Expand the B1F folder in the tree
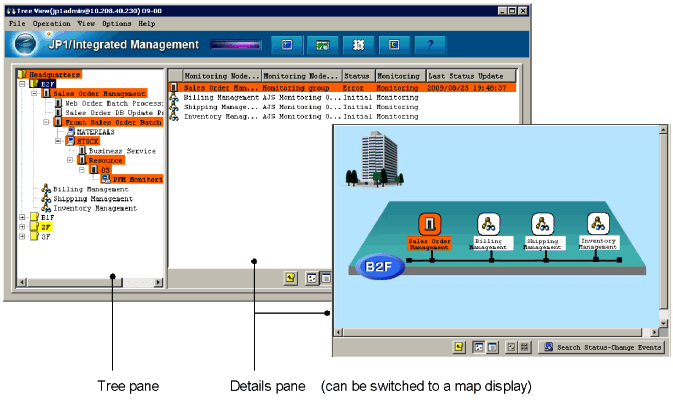The width and height of the screenshot is (673, 402). tap(22, 217)
